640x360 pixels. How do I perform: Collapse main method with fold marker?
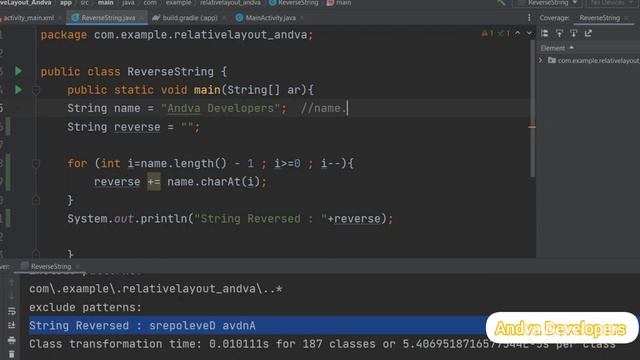pyautogui.click(x=36, y=90)
